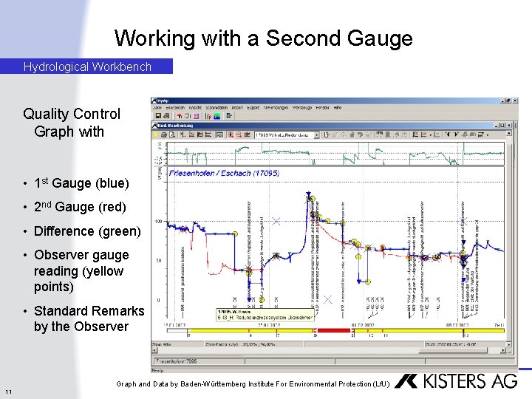
Task: Click the new document icon right of station dropdown
Action: (327, 135)
